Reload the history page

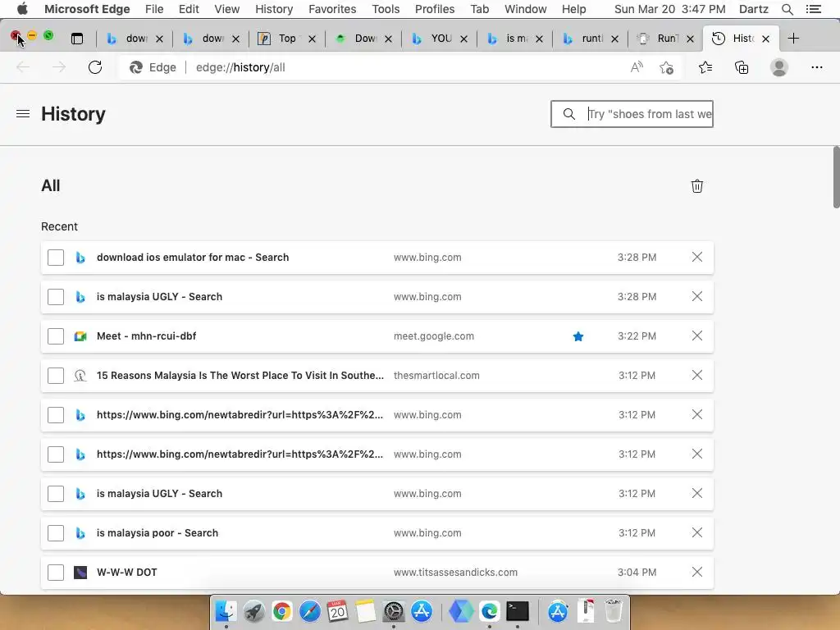[95, 67]
